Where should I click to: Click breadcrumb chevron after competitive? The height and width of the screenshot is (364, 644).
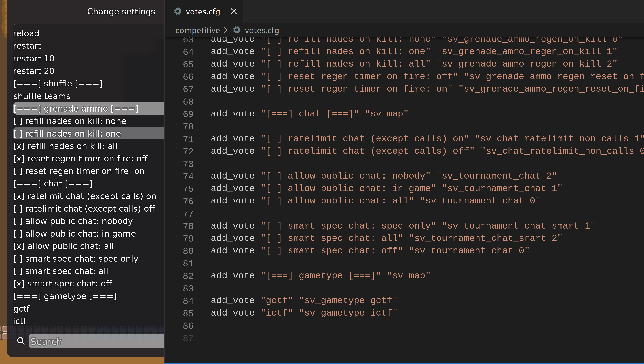click(x=226, y=30)
